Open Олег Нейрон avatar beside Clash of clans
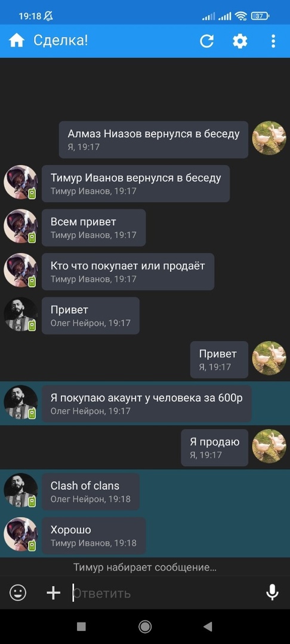The width and height of the screenshot is (290, 644). tap(20, 490)
